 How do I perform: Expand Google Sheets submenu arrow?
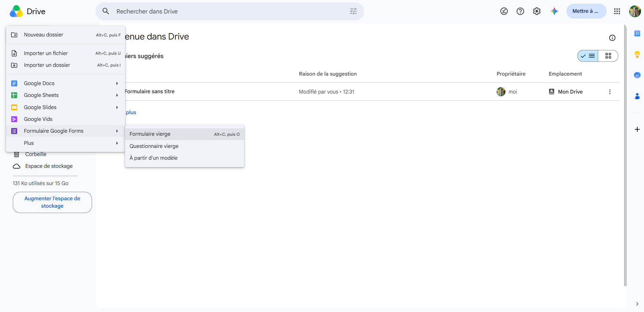[x=117, y=95]
